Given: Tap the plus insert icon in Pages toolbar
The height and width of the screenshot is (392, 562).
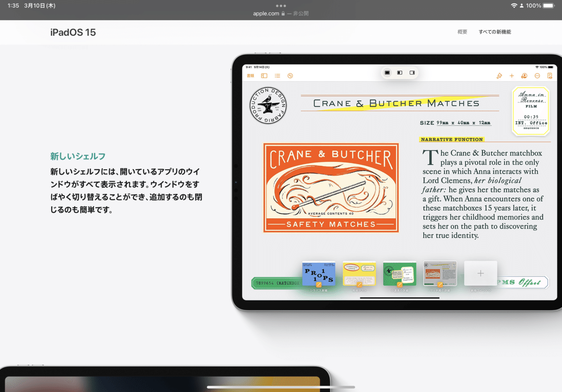Looking at the screenshot, I should (x=512, y=76).
